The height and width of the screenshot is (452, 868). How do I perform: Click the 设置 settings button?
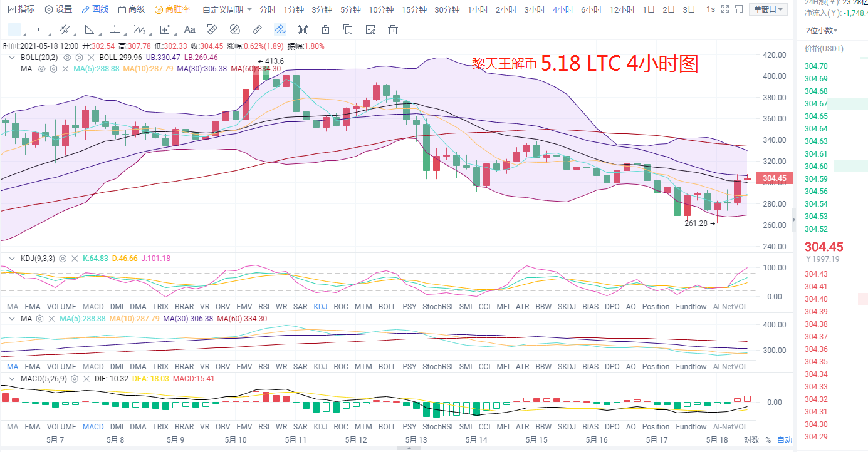point(61,9)
